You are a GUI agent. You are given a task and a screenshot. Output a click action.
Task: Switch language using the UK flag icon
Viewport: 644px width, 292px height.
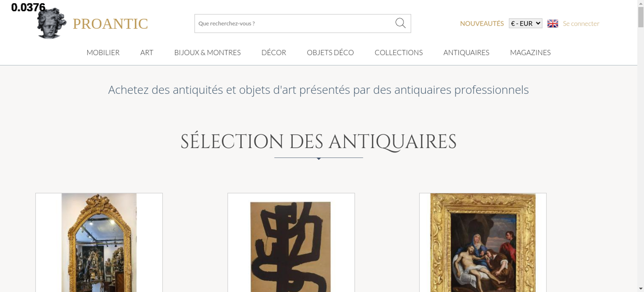[553, 23]
